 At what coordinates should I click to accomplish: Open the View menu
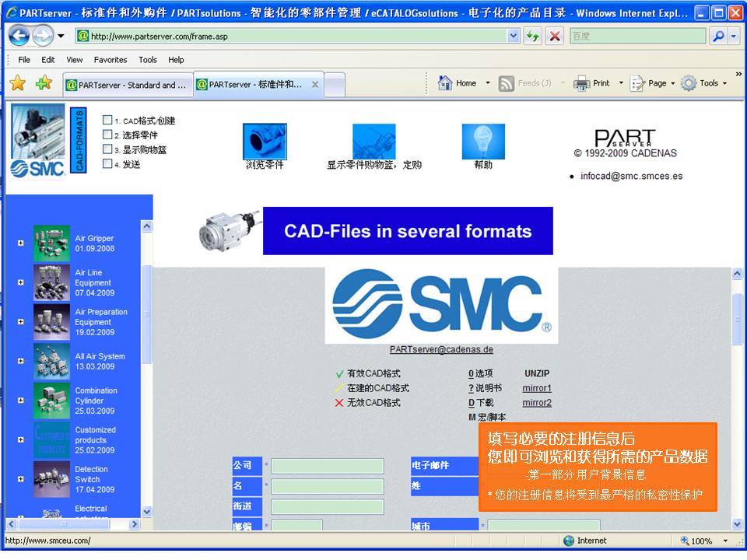(x=75, y=60)
